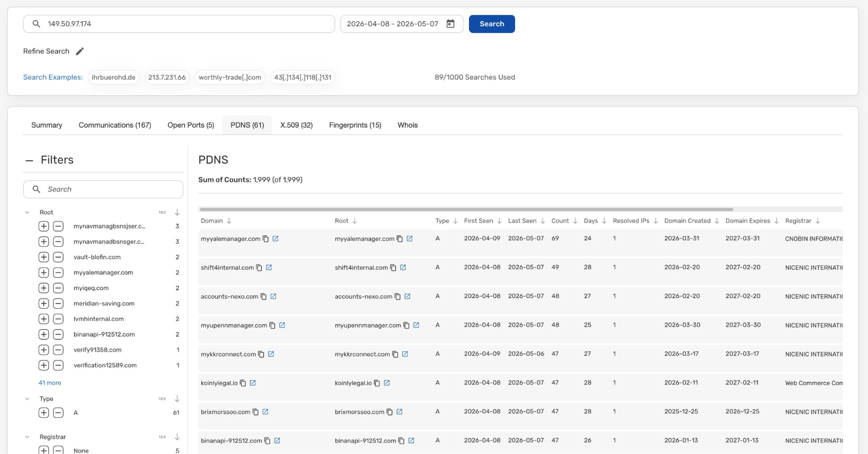Focus the Filters search box
Image resolution: width=868 pixels, height=454 pixels.
[103, 189]
